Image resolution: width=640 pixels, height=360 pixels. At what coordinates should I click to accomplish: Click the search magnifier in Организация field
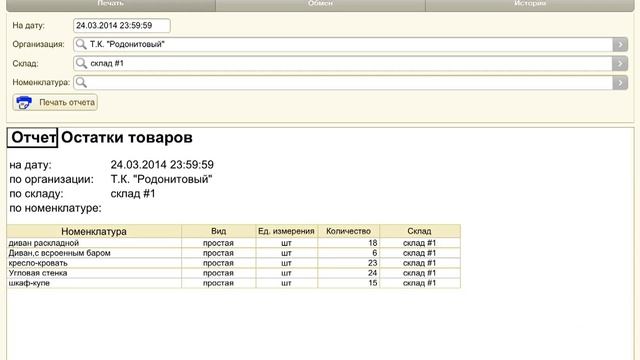(x=81, y=44)
